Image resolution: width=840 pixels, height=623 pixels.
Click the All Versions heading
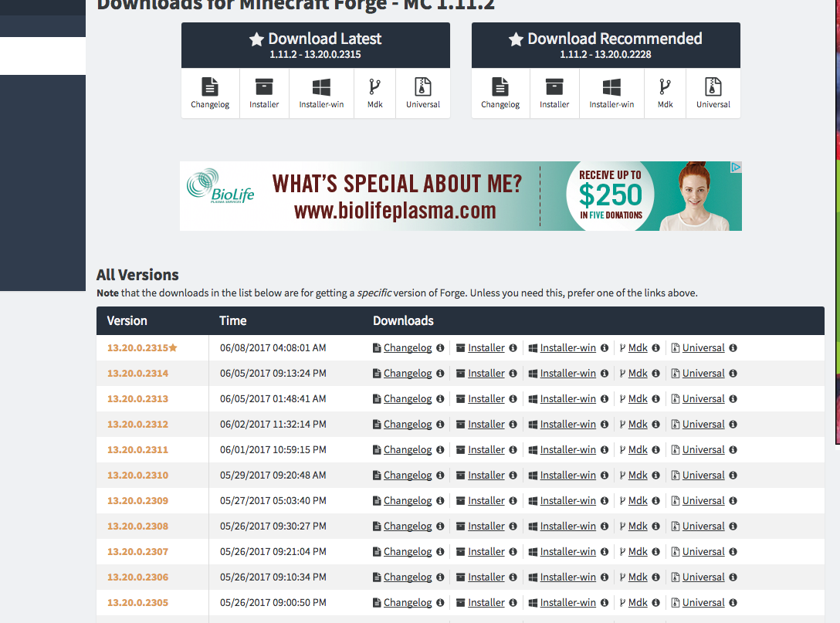click(x=137, y=275)
